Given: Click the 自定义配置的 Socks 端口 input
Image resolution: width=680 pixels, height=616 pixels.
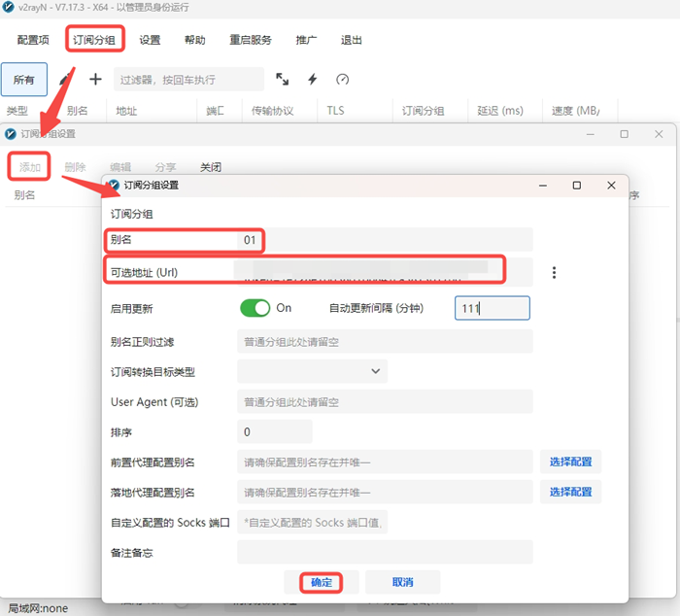Looking at the screenshot, I should [312, 522].
